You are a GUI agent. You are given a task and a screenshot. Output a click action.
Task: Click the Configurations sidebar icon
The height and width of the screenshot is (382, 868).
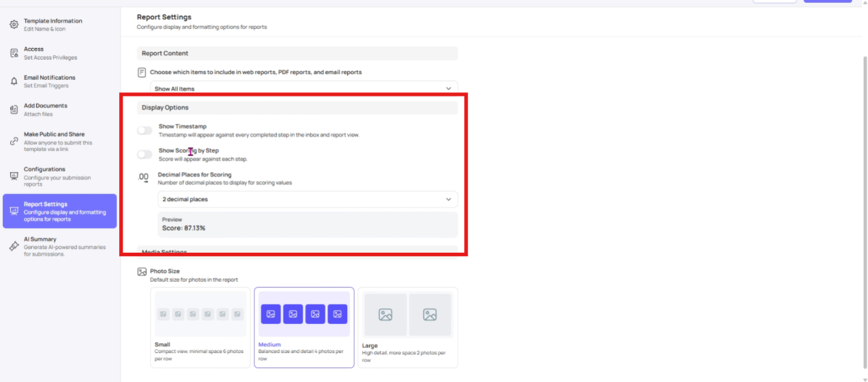(14, 176)
